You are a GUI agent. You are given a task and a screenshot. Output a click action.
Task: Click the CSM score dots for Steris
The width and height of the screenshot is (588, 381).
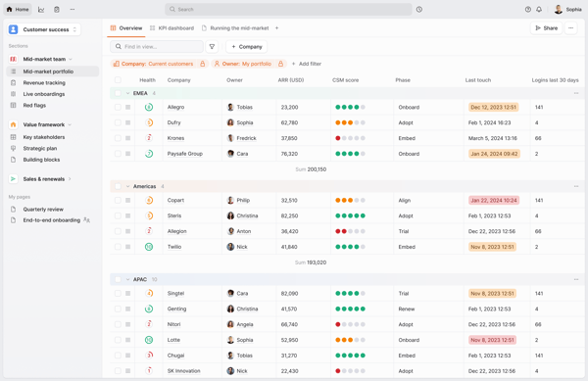350,215
